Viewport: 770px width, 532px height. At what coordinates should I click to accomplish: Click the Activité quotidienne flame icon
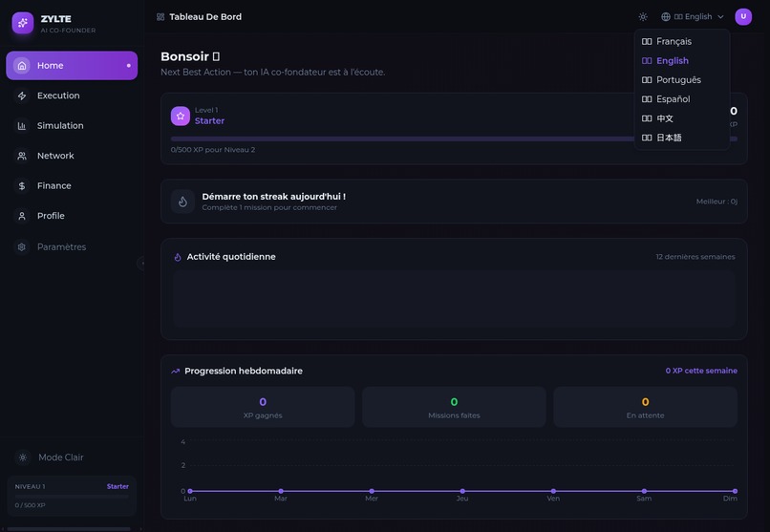coord(178,257)
